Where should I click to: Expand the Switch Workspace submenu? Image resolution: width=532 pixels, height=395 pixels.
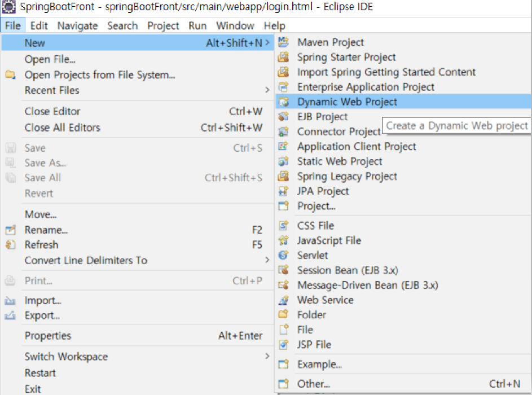(267, 356)
